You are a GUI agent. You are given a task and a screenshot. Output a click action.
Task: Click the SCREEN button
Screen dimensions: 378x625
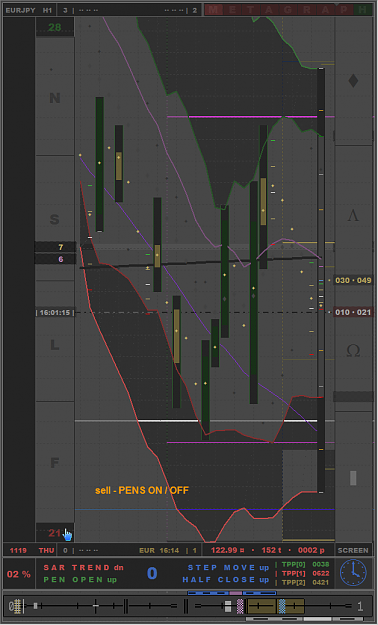point(353,550)
